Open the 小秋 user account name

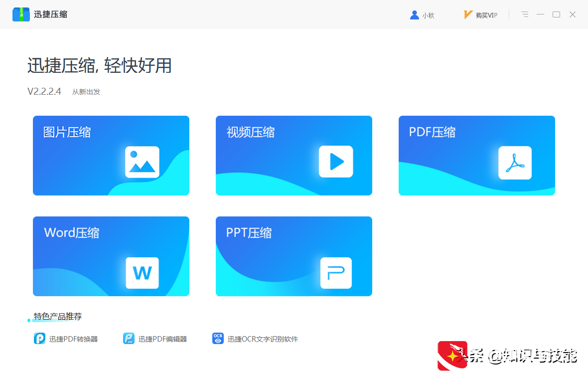click(428, 15)
